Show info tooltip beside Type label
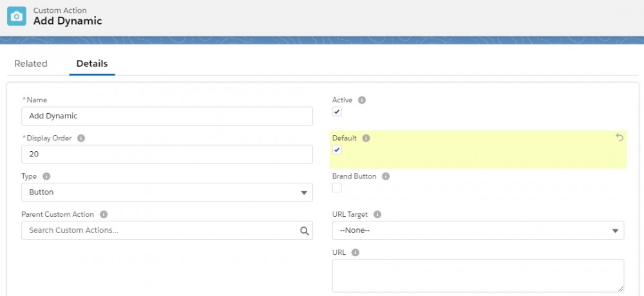The image size is (644, 296). click(46, 176)
